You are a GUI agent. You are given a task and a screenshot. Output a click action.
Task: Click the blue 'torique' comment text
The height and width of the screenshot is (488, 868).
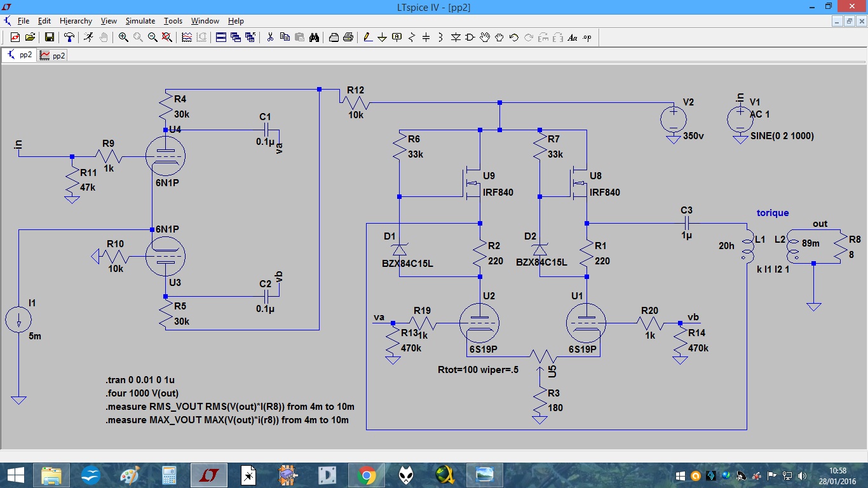click(773, 213)
